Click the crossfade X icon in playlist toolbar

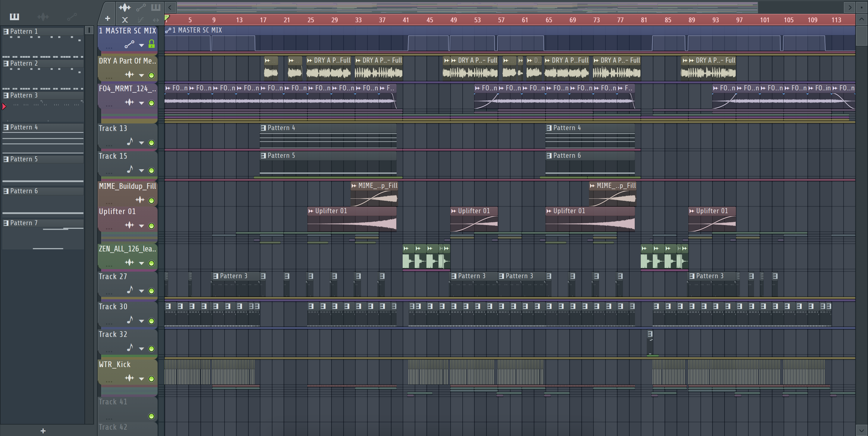pos(125,20)
